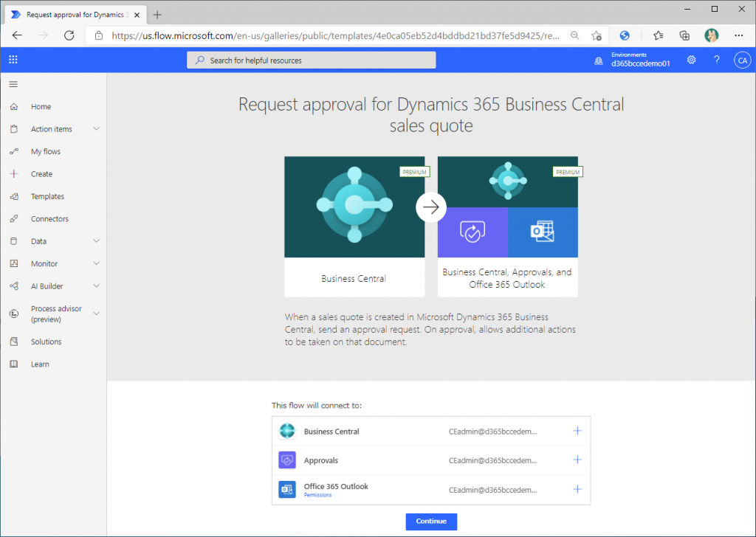
Task: Click the browser extension globe icon
Action: [x=625, y=35]
